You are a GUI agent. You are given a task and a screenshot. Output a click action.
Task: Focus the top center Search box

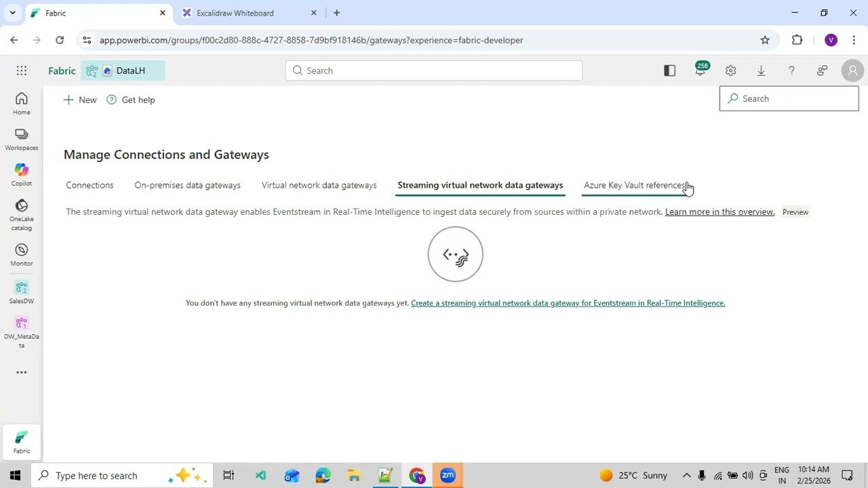point(434,70)
